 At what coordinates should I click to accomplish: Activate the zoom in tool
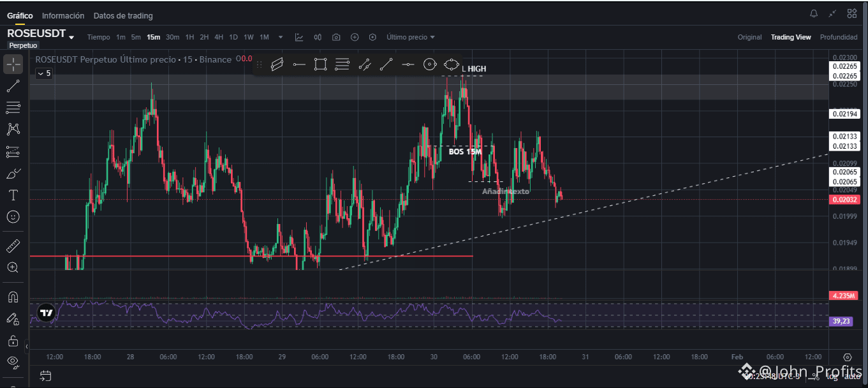pyautogui.click(x=13, y=267)
